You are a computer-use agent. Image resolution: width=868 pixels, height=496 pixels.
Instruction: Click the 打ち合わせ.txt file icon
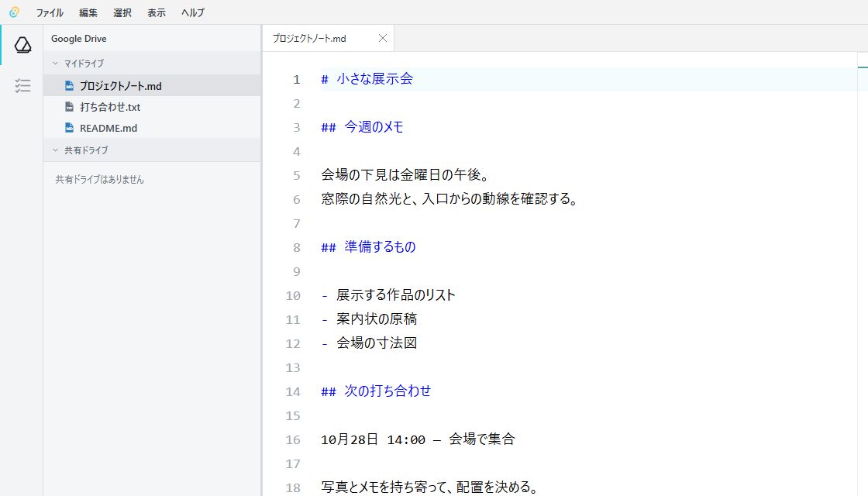point(69,107)
